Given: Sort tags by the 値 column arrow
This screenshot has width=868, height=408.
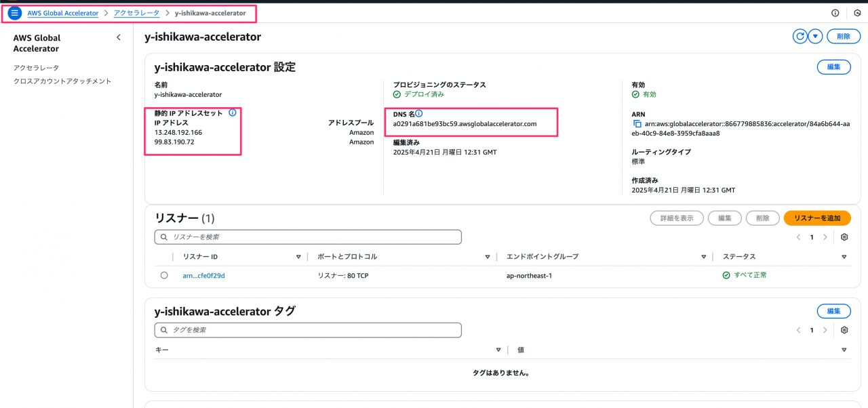Looking at the screenshot, I should [x=844, y=350].
